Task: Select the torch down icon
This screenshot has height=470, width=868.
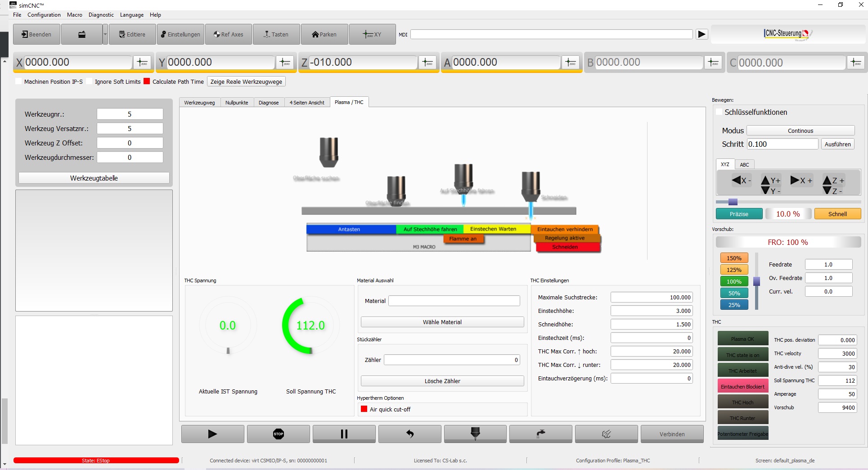Action: (x=475, y=434)
